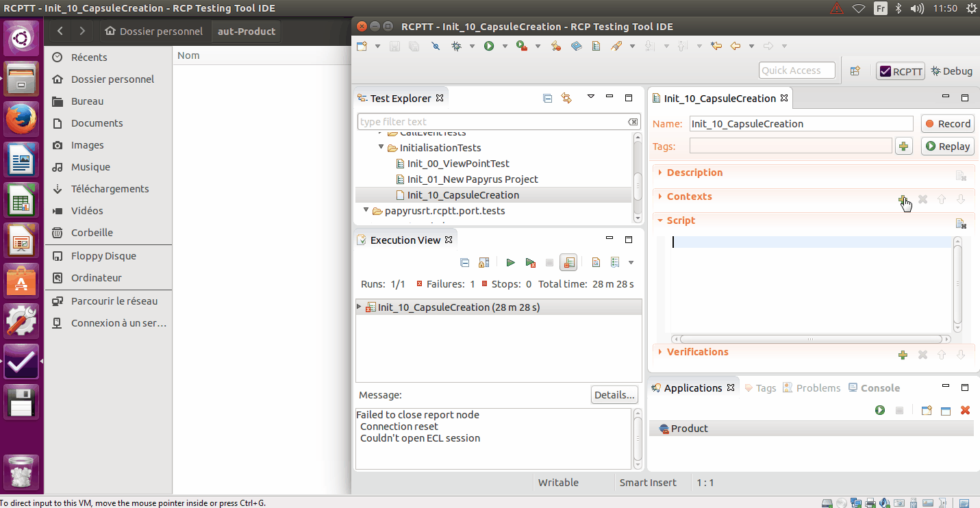
Task: Click Run application green icon in Applications
Action: [880, 410]
